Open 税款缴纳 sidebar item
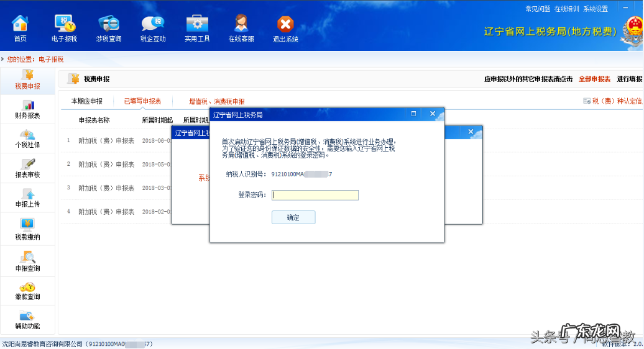Screen dimensions: 644x349 (27, 229)
